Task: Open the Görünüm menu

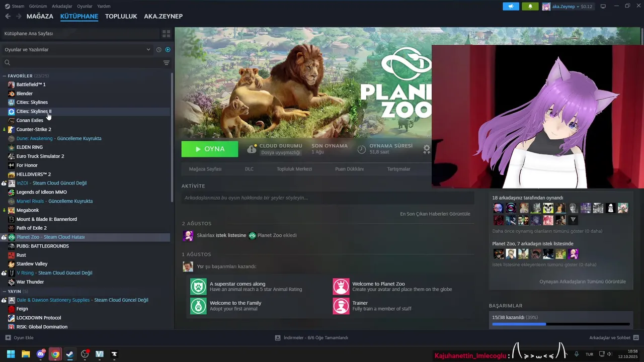Action: coord(38,6)
